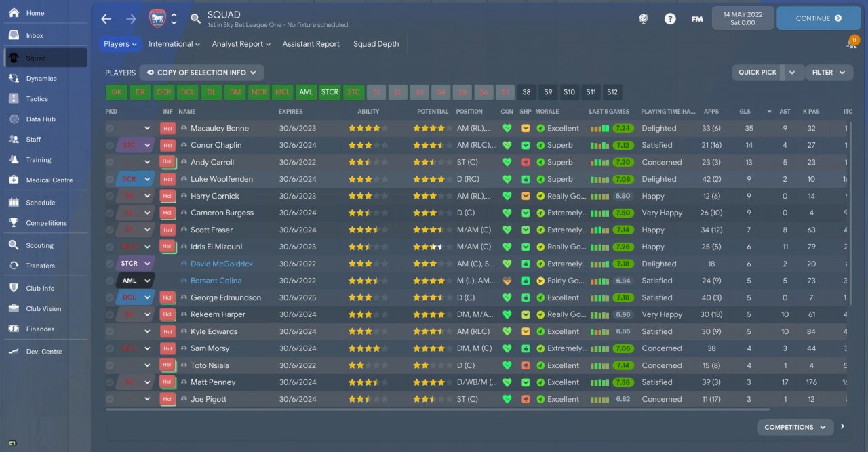Open the Assistant Report tab
This screenshot has width=868, height=452.
(311, 44)
